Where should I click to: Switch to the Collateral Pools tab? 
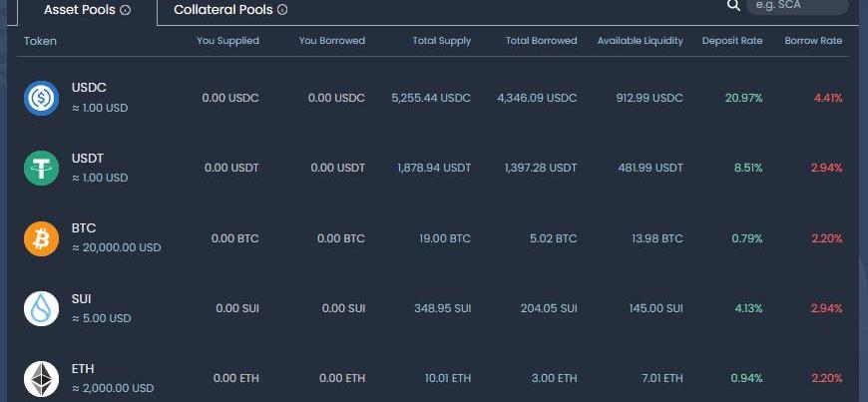pyautogui.click(x=223, y=10)
